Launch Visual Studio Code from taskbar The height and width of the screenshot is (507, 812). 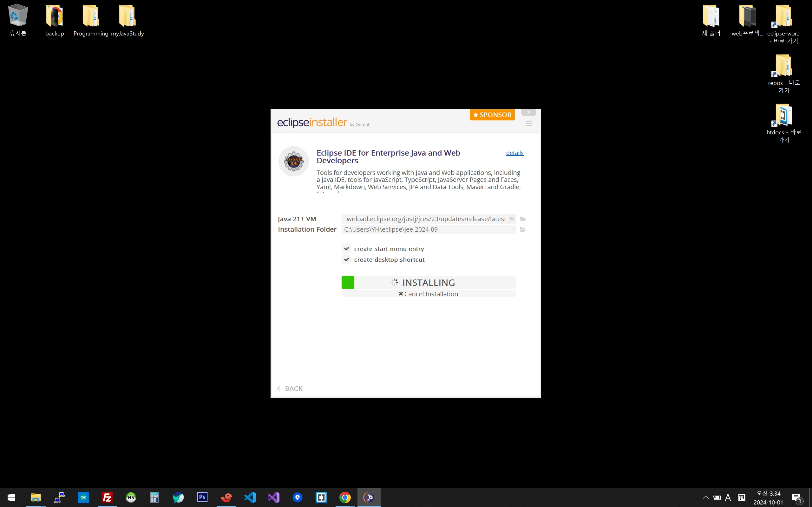(x=250, y=497)
